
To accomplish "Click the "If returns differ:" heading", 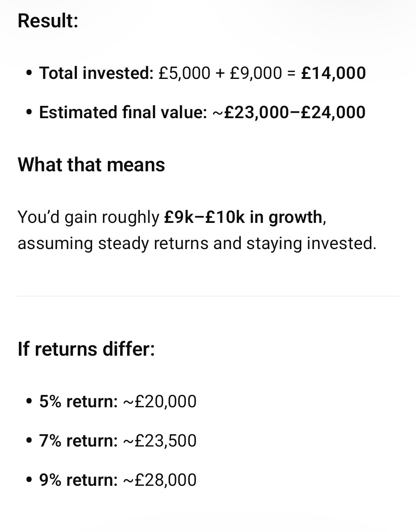I will [x=86, y=349].
